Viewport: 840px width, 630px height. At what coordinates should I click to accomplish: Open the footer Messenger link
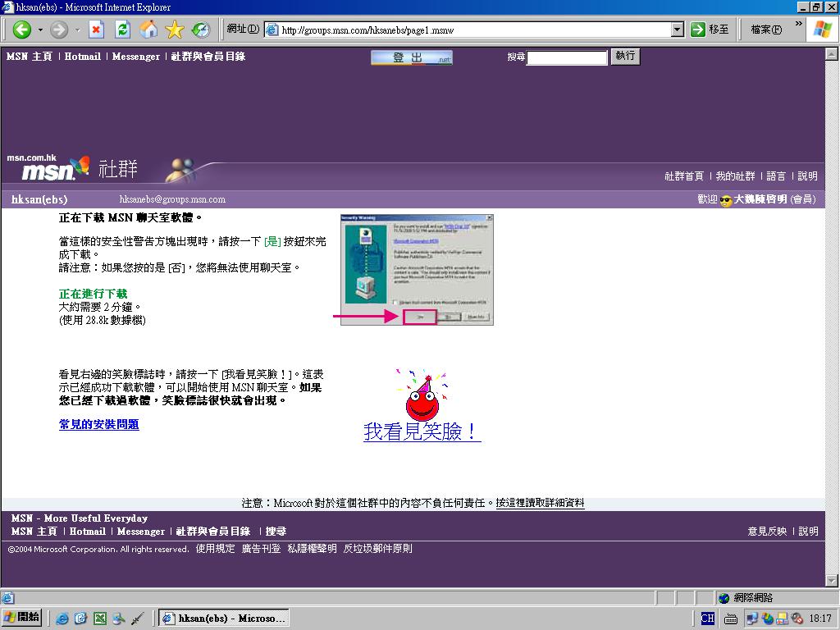point(141,532)
